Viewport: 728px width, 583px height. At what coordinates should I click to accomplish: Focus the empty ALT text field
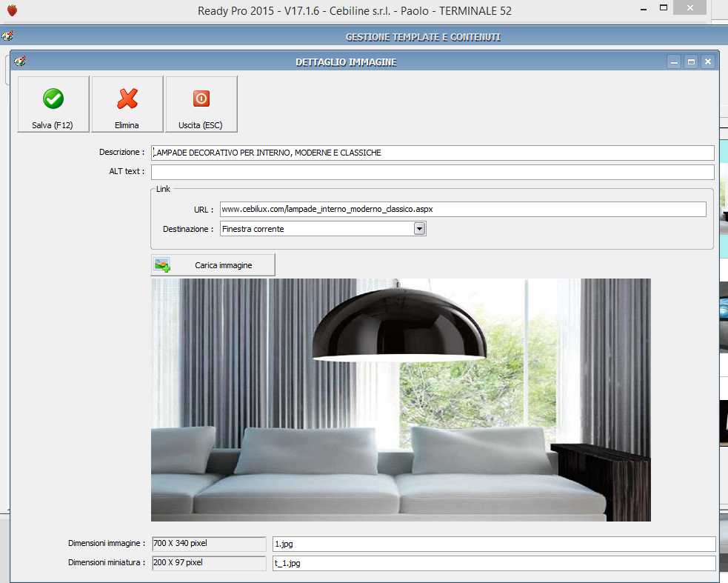[x=433, y=172]
